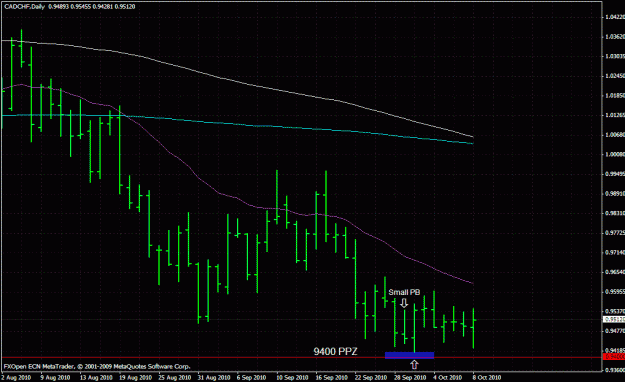The height and width of the screenshot is (382, 625).
Task: Click the '28 Sep 2010' date label
Action: point(410,377)
